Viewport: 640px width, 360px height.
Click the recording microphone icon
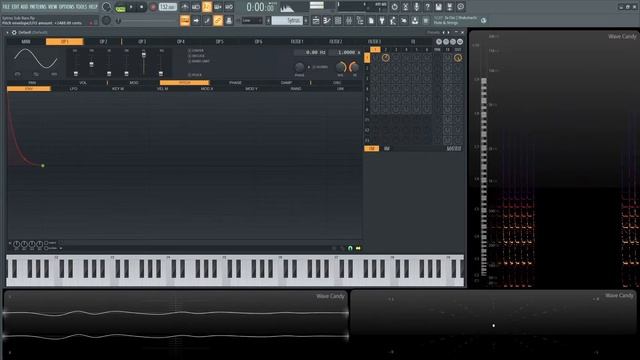[416, 7]
